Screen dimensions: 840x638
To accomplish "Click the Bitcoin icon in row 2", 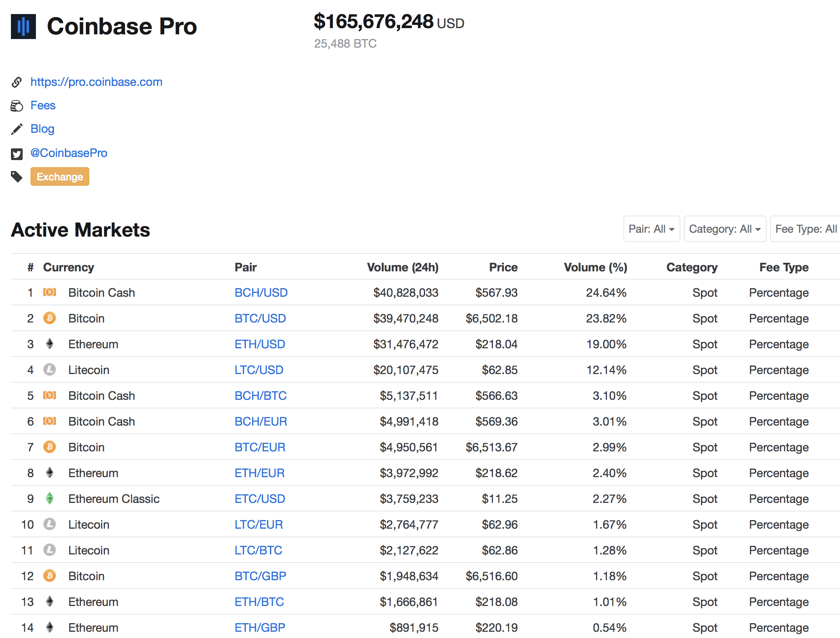I will pos(50,318).
